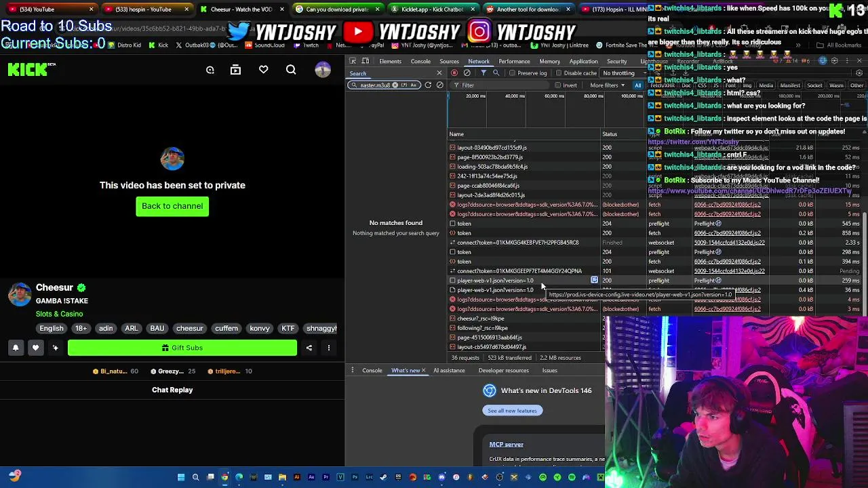Open the Security tab
The width and height of the screenshot is (868, 488).
(x=616, y=61)
